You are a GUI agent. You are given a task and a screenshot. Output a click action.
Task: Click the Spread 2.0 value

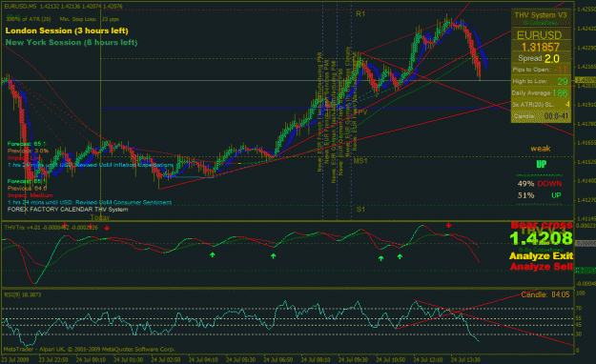551,58
